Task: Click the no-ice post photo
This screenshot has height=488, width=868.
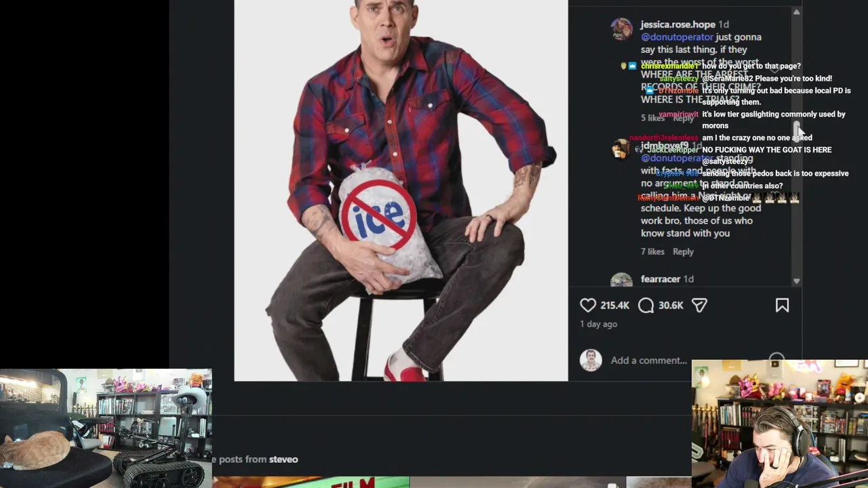Action: click(401, 190)
